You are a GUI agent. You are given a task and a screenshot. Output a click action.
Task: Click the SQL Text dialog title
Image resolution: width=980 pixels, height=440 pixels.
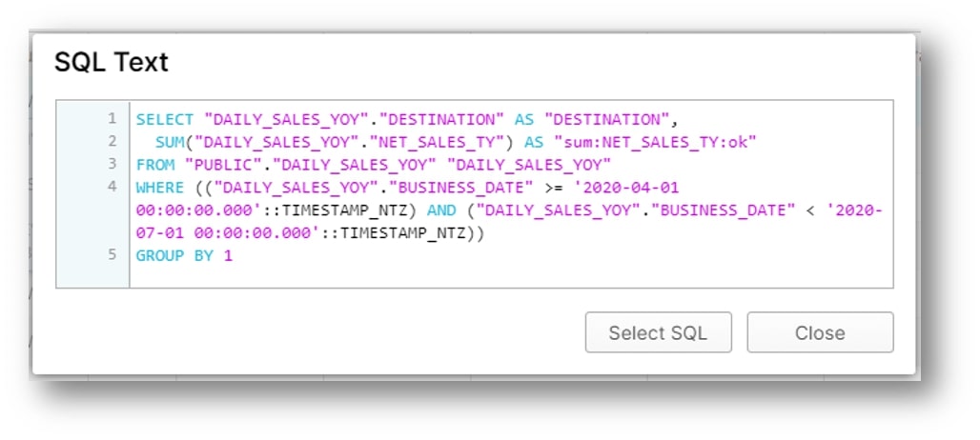coord(112,63)
